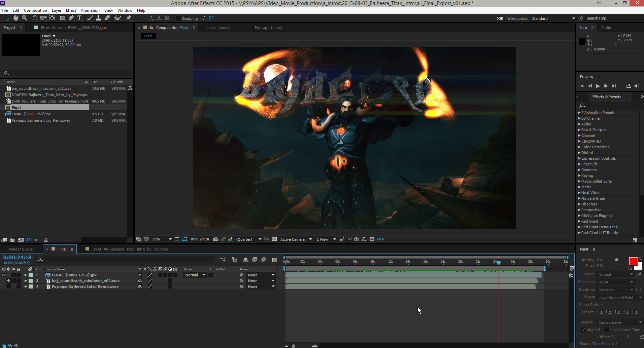Screen dimensions: 644x348
Task: Click the timeline zoom slider handle
Action: point(294,346)
